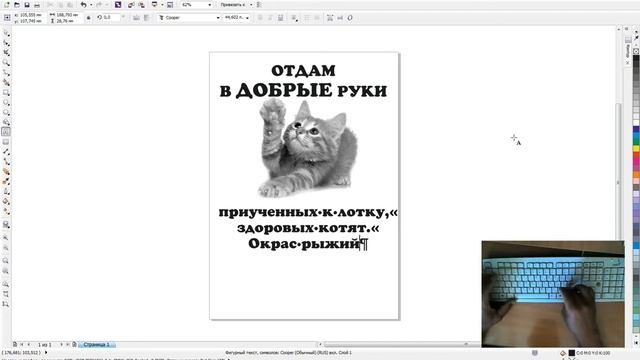Click the line 'в ДОБРЫЕ руки'

(x=303, y=90)
